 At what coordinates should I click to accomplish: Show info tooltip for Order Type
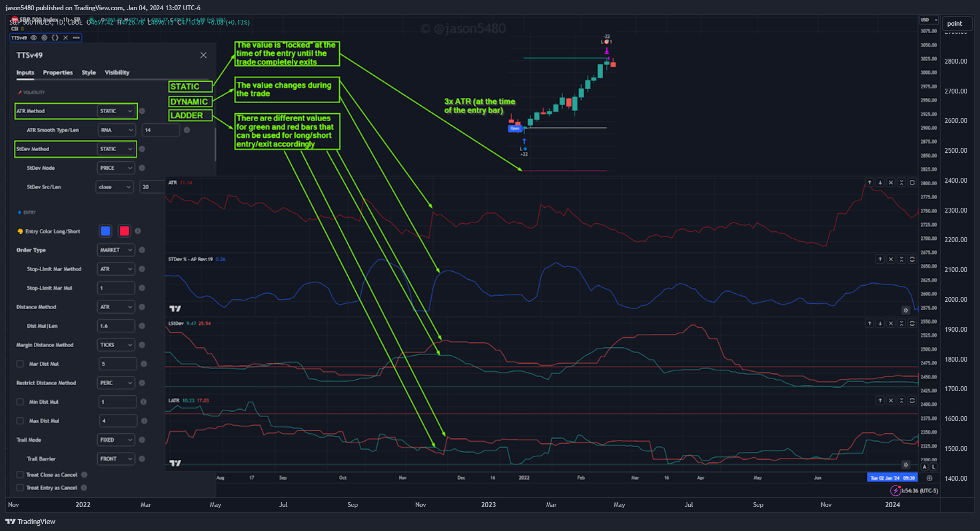tap(142, 250)
